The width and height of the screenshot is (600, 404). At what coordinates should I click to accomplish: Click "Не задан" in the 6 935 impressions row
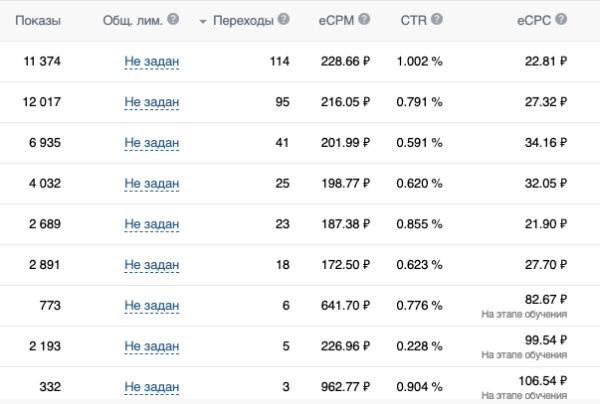click(151, 142)
